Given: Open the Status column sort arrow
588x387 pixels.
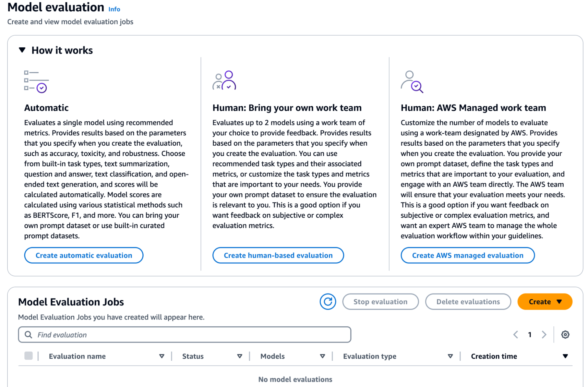Looking at the screenshot, I should 239,356.
